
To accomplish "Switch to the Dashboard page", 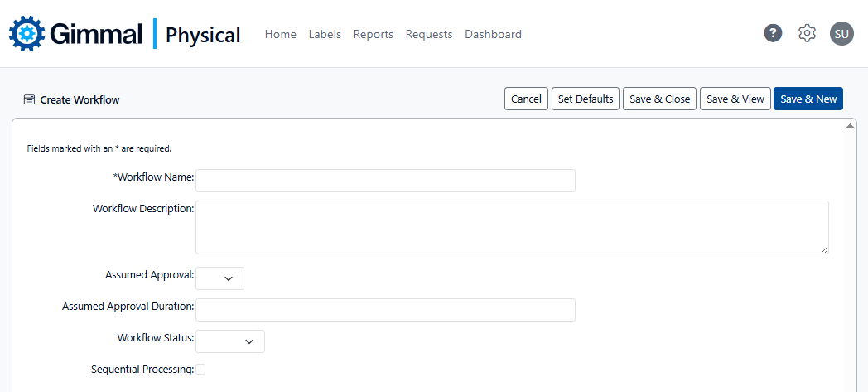I will coord(493,34).
